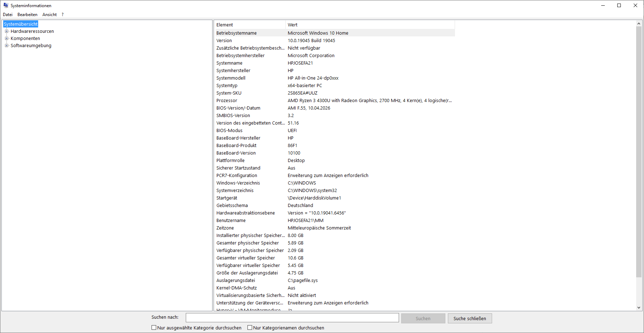The width and height of the screenshot is (644, 333).
Task: Select the Zeitzone row
Action: pyautogui.click(x=334, y=228)
